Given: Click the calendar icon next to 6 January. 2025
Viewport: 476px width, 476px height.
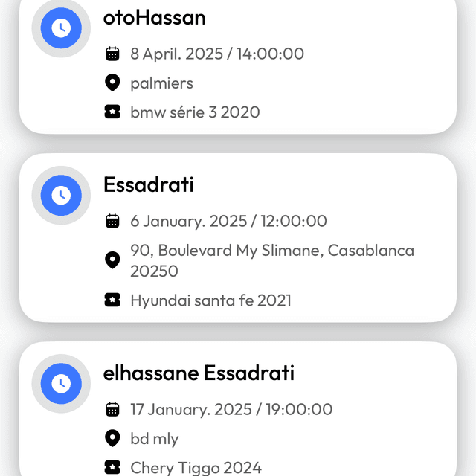Looking at the screenshot, I should 112,221.
